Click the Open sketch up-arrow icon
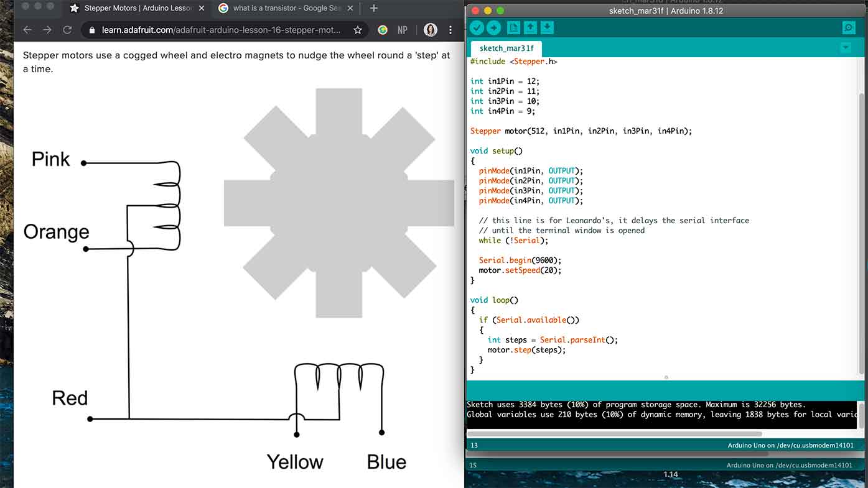The height and width of the screenshot is (488, 868). pyautogui.click(x=530, y=27)
